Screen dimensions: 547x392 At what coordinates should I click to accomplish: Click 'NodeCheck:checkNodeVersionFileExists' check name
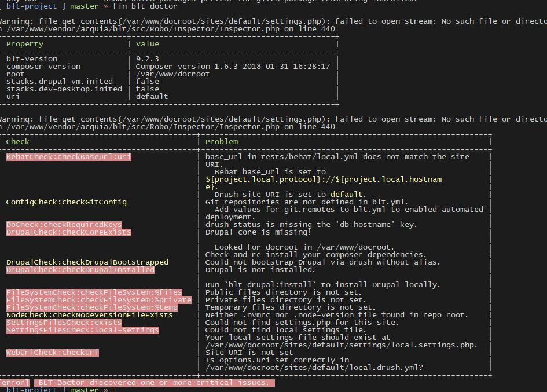[89, 315]
